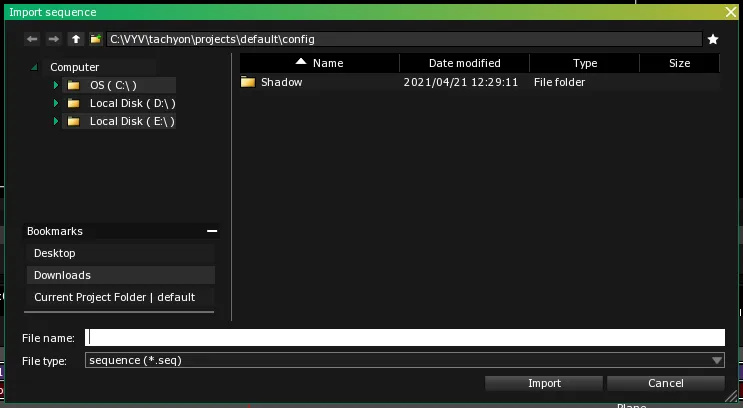Image resolution: width=743 pixels, height=408 pixels.
Task: Click the path address field
Action: coord(404,39)
